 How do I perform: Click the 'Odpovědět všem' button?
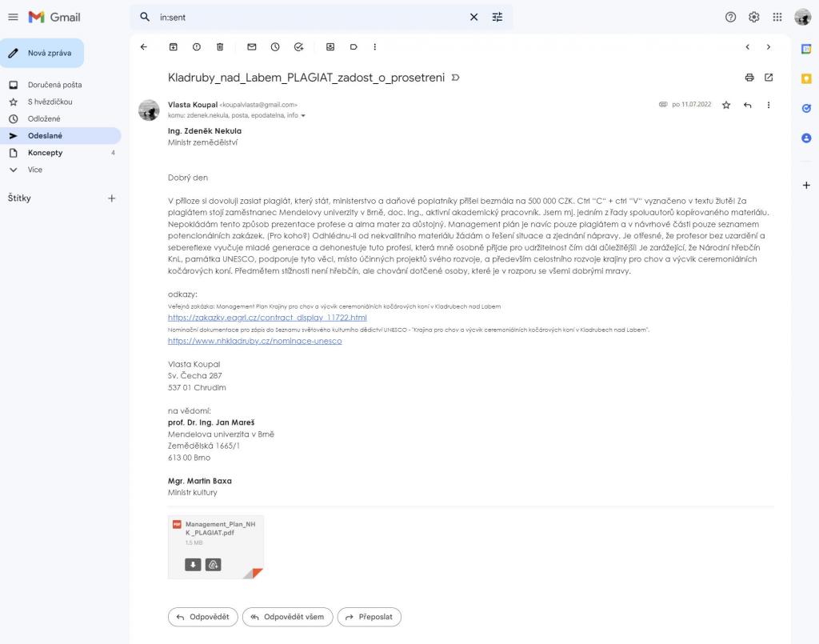coord(288,617)
